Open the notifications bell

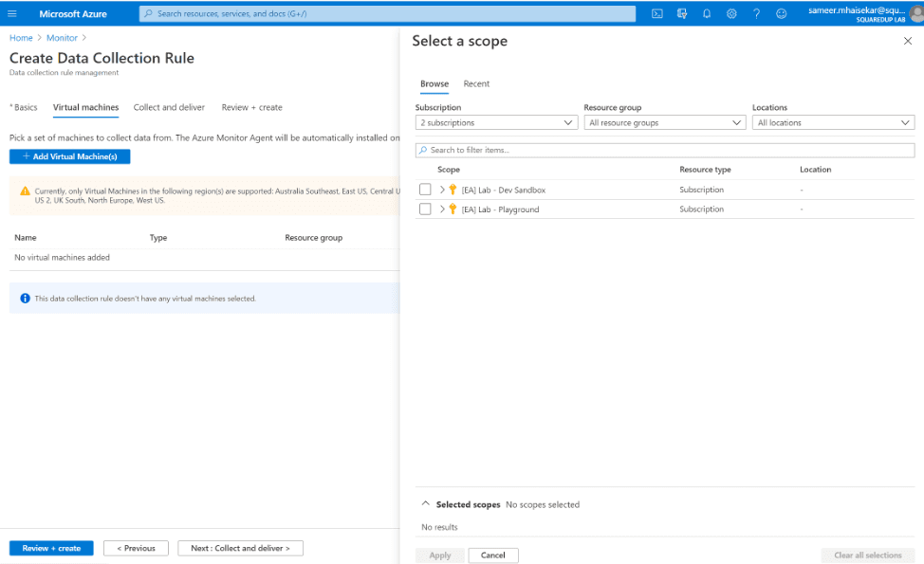coord(707,13)
